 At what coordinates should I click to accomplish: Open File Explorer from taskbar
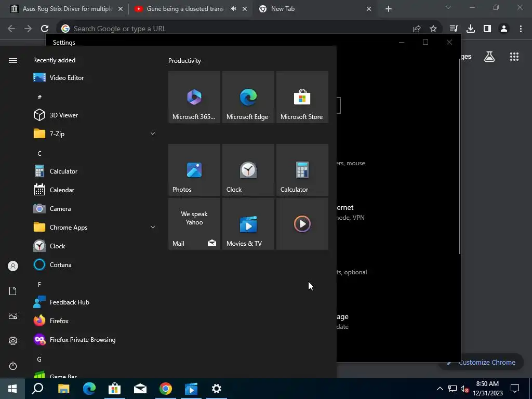pos(63,389)
